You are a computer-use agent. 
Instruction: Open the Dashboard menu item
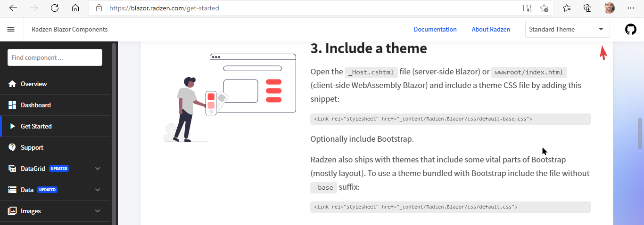click(55, 105)
